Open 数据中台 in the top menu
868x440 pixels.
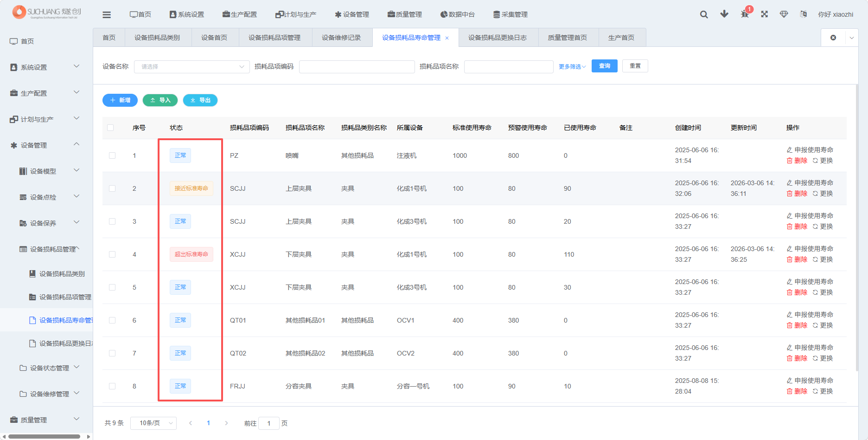pos(458,14)
